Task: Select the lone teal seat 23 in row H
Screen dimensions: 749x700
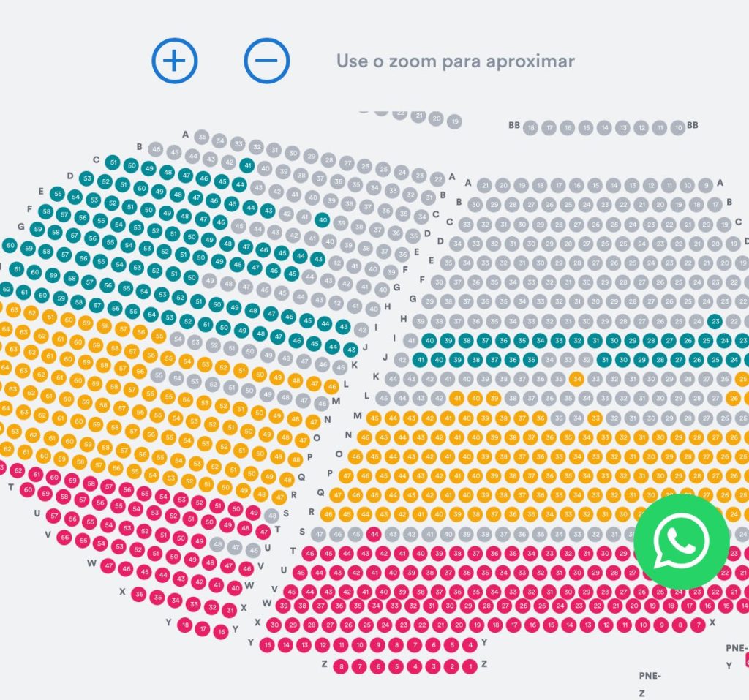Action: point(715,321)
